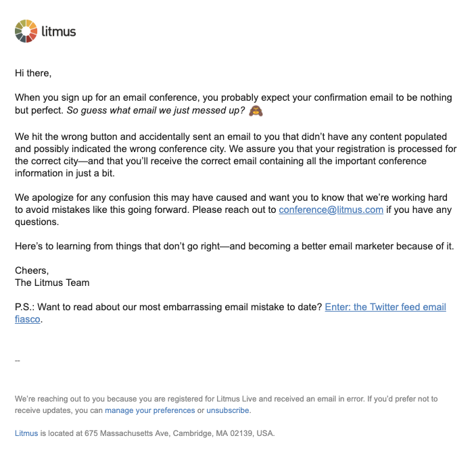Open the conference@litmus.com email link
This screenshot has height=461, width=476.
331,210
